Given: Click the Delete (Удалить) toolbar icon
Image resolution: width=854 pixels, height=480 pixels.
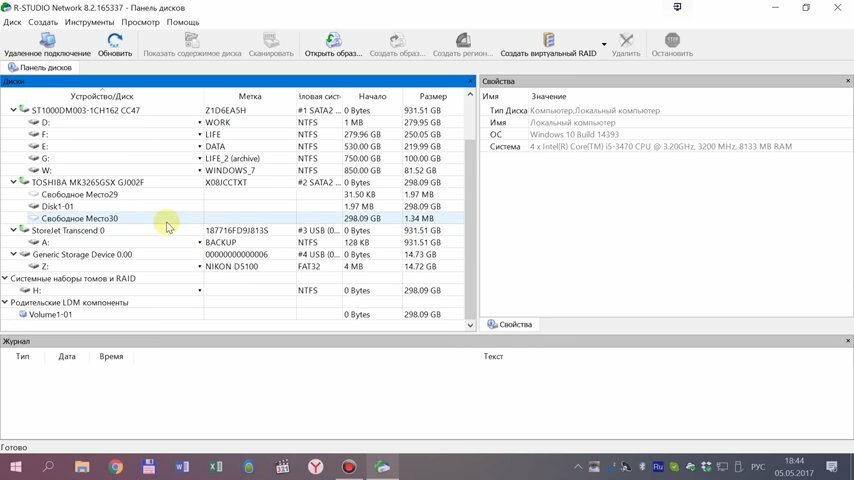Looking at the screenshot, I should click(x=626, y=44).
